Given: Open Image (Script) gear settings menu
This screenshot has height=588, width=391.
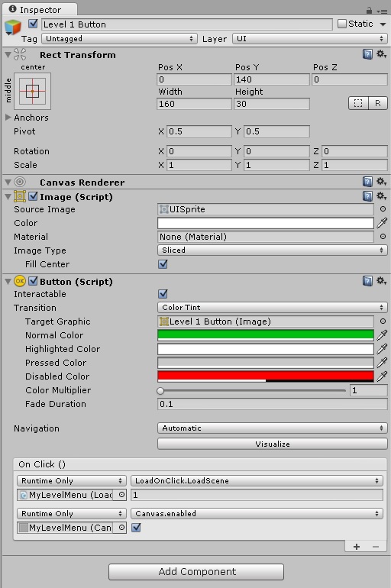Looking at the screenshot, I should click(382, 196).
